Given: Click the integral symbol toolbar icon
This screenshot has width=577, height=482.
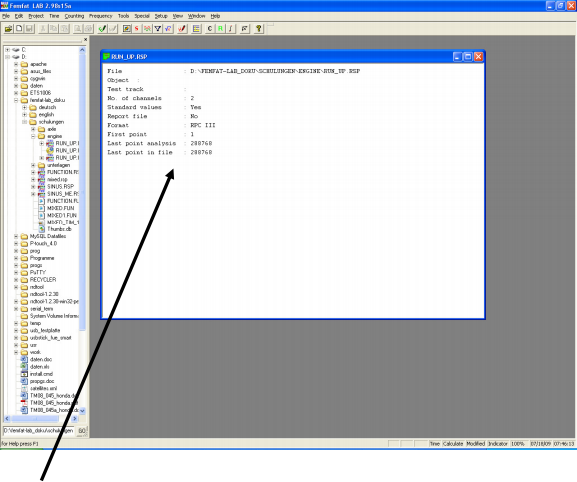Looking at the screenshot, I should [231, 28].
